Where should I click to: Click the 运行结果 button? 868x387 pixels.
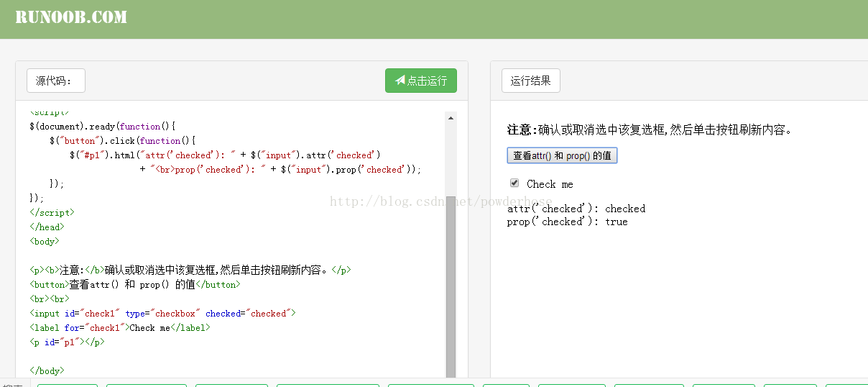pyautogui.click(x=531, y=81)
